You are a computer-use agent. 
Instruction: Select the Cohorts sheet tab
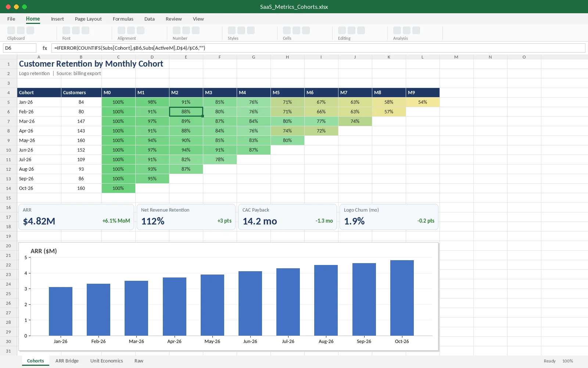point(35,361)
